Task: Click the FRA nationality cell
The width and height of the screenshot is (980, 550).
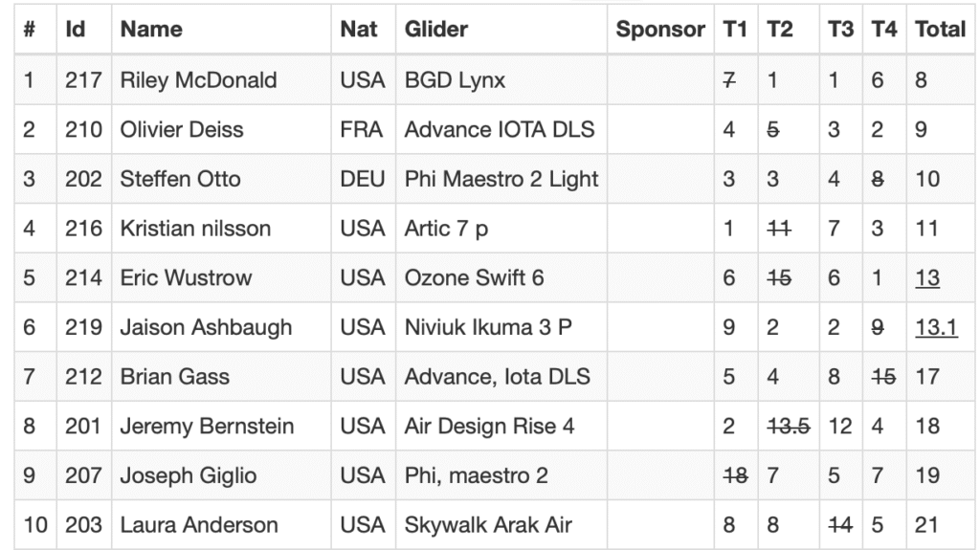Action: [362, 129]
